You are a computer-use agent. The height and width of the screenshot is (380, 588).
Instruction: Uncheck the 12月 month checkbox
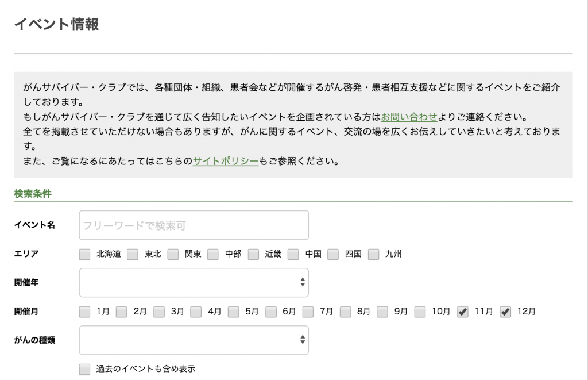point(505,312)
